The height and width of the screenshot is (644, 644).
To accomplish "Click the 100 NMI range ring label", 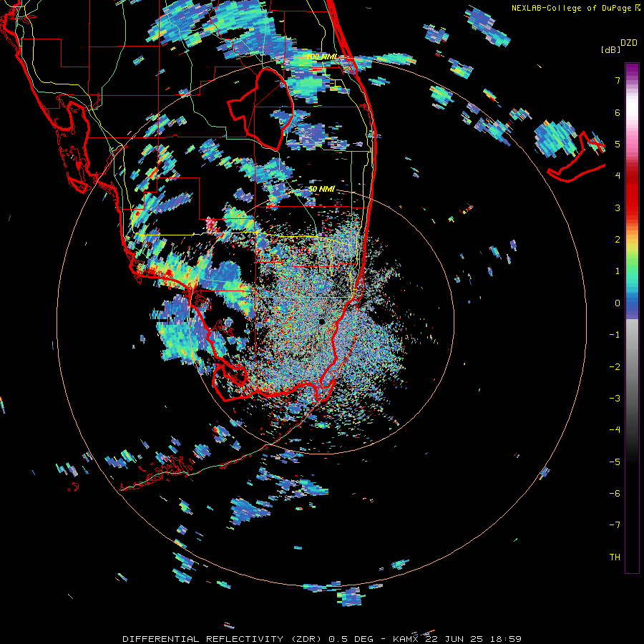I will pos(322,57).
